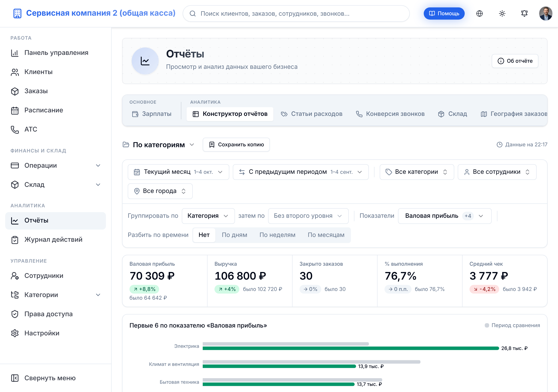
Task: Expand the Операции sidebar submenu
Action: [x=55, y=166]
